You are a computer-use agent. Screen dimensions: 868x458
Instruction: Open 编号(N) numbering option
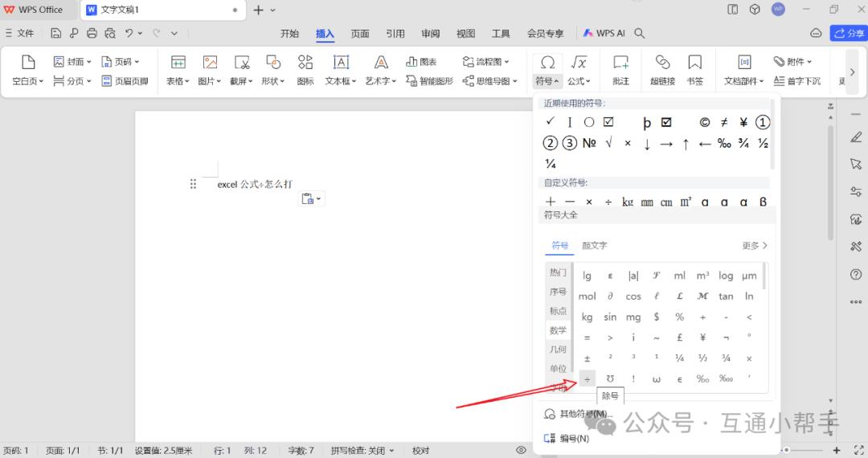point(567,439)
